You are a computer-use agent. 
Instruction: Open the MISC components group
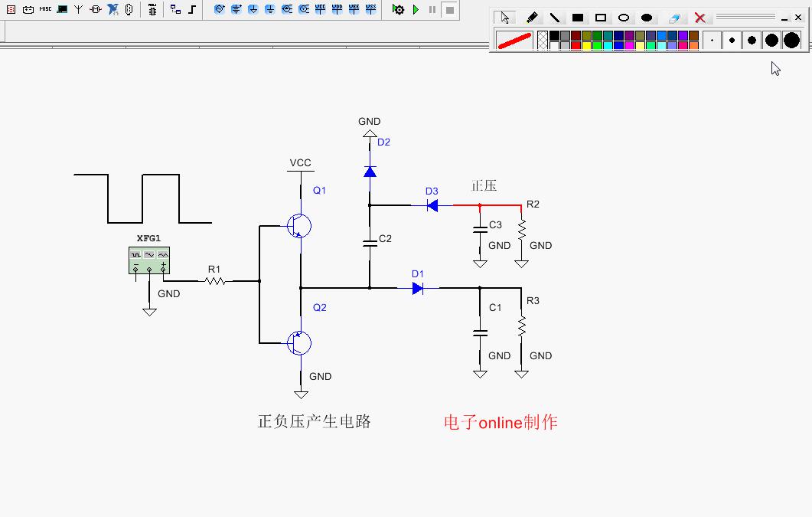[x=45, y=9]
